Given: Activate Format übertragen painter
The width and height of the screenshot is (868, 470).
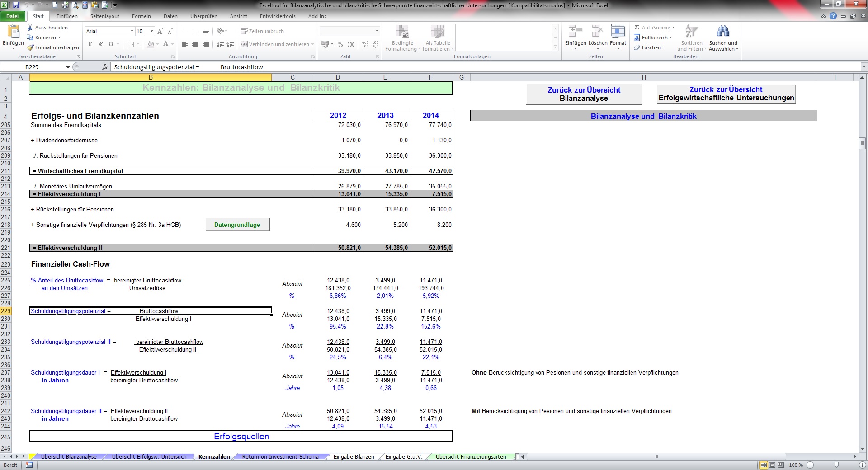Looking at the screenshot, I should point(52,47).
